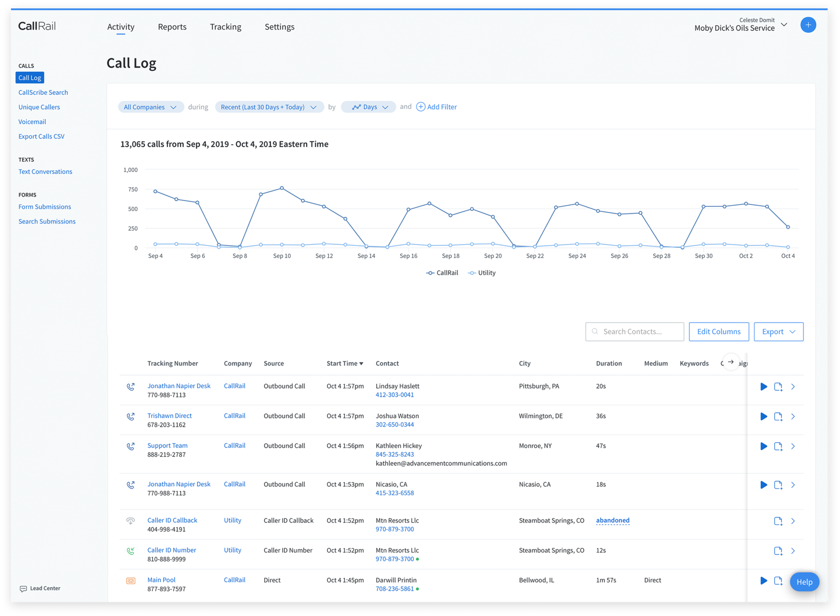Add note to abandoned Mtn Resorts call
Image resolution: width=840 pixels, height=616 pixels.
[778, 521]
